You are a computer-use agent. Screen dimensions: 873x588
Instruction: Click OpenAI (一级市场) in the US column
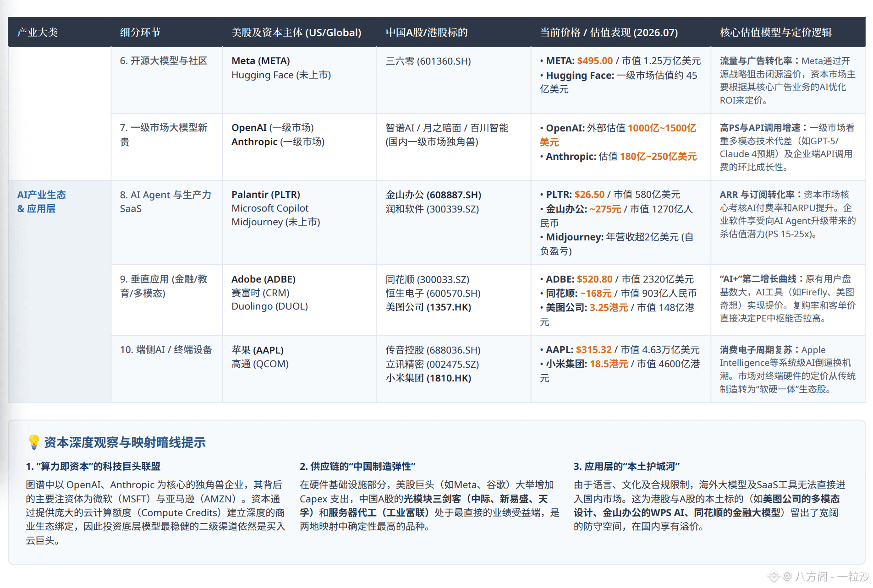coord(273,128)
